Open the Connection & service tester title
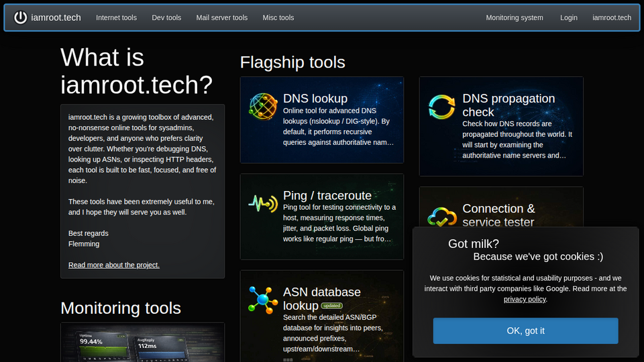The width and height of the screenshot is (644, 362). (x=498, y=215)
